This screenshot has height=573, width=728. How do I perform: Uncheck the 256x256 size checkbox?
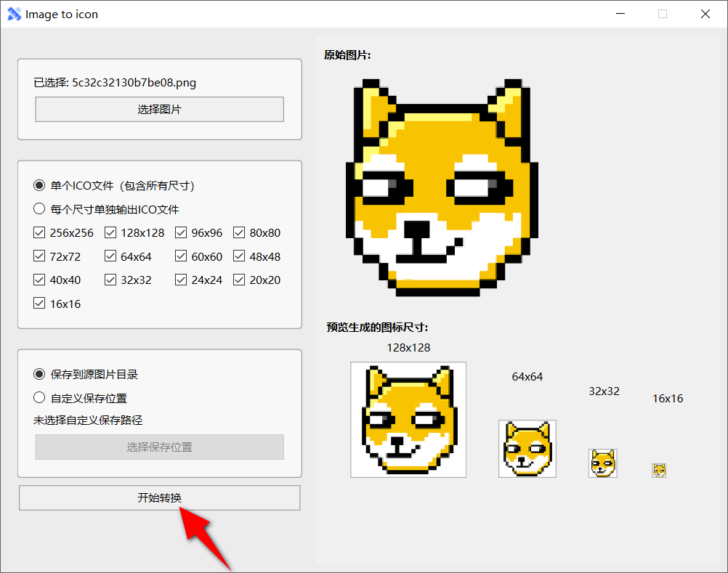(39, 232)
